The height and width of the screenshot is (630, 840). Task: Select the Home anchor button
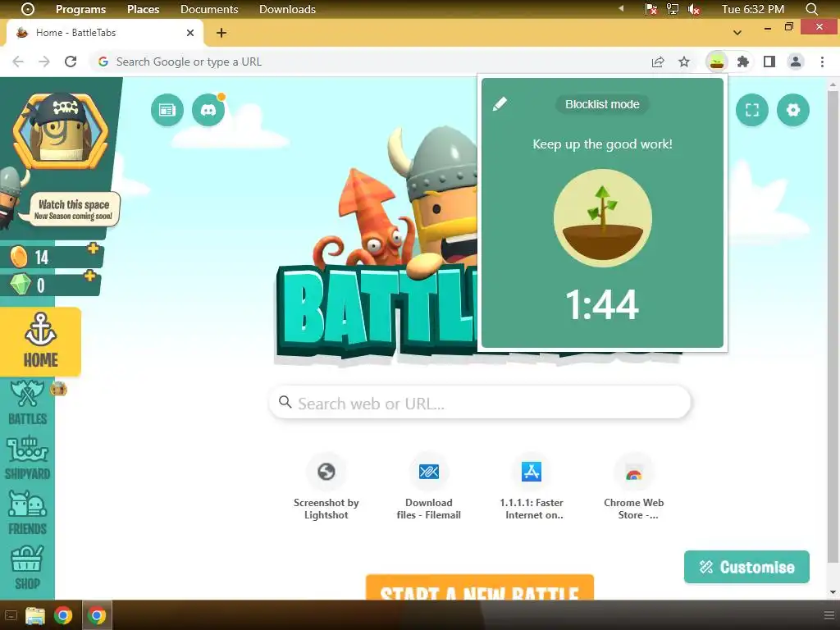[x=40, y=341]
